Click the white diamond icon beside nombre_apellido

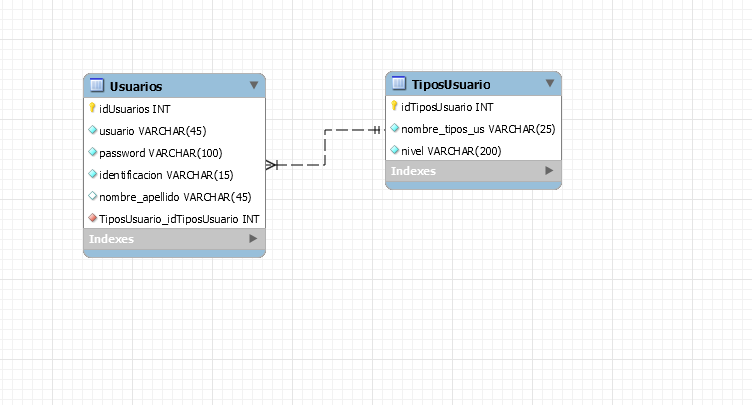coord(93,196)
